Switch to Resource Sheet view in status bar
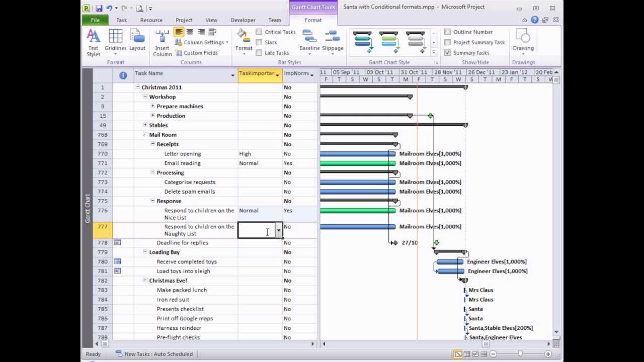 click(x=484, y=354)
